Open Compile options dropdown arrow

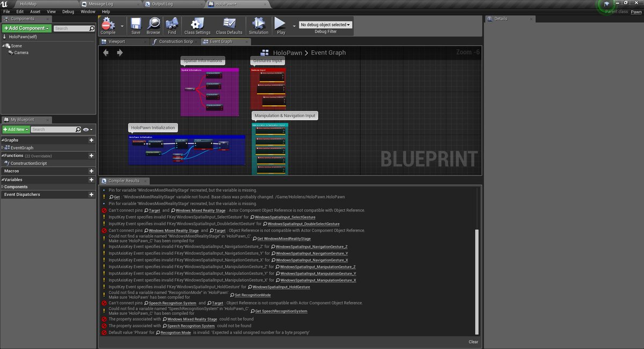point(122,25)
